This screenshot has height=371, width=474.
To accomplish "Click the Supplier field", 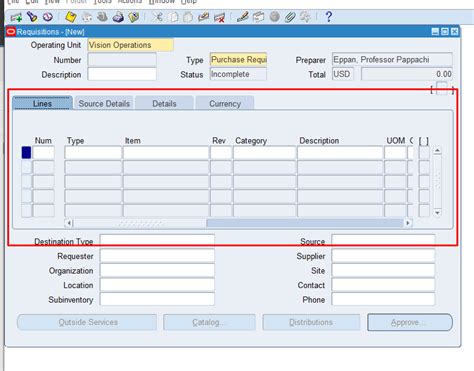I will (383, 256).
